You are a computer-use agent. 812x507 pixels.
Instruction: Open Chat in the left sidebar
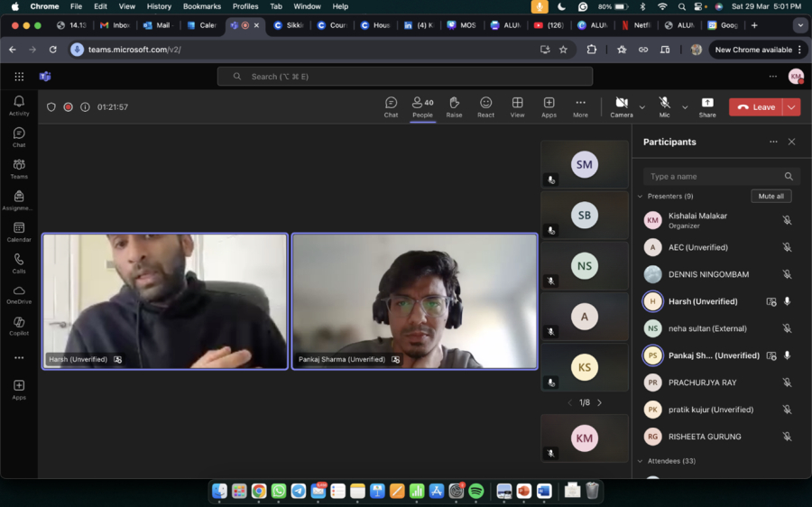[19, 137]
